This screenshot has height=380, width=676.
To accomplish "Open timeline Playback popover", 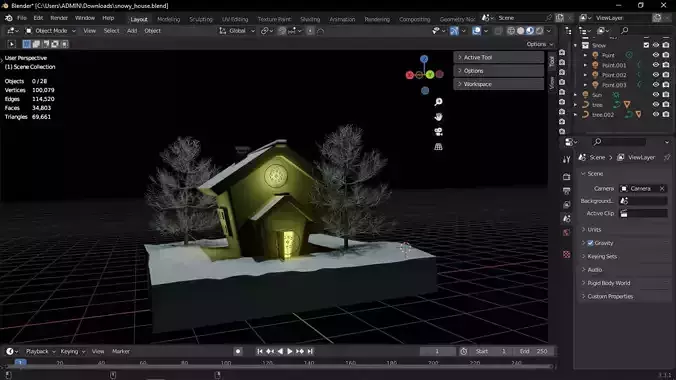I will (x=41, y=352).
